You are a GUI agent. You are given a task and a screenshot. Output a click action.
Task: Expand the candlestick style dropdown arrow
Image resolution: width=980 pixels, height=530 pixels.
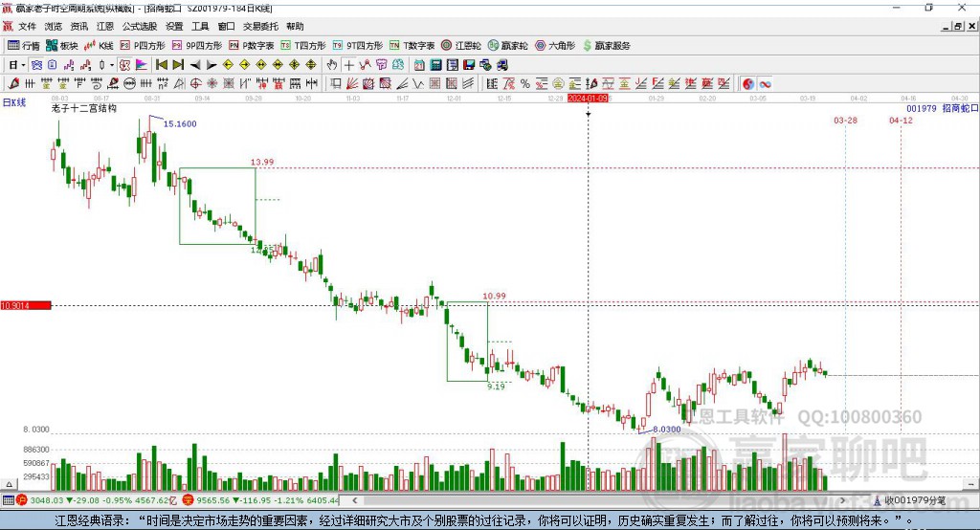[112, 65]
